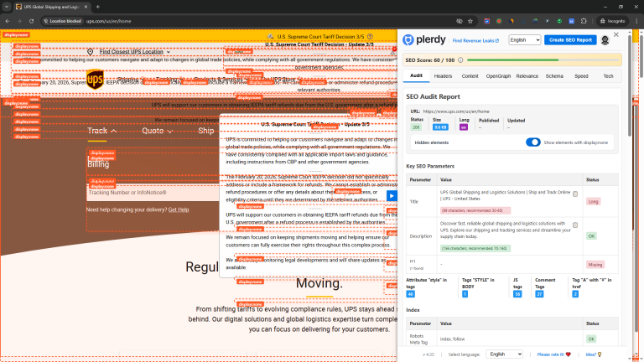Image resolution: width=644 pixels, height=362 pixels.
Task: Open the top English language dropdown
Action: pyautogui.click(x=524, y=40)
